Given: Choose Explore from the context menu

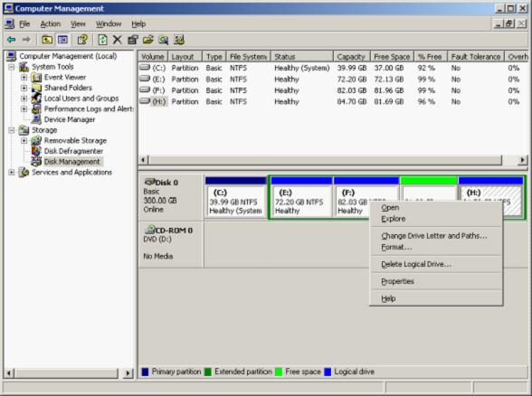Looking at the screenshot, I should [x=436, y=219].
